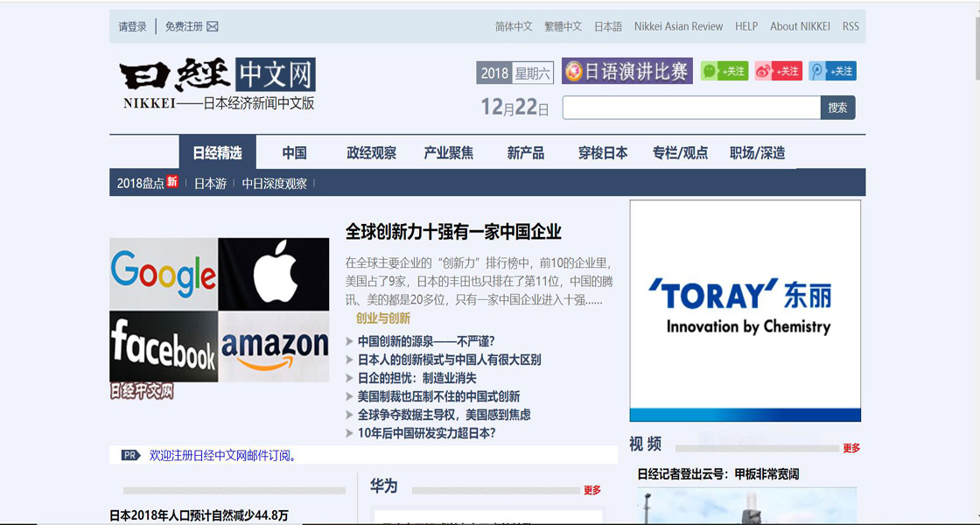Click the PR badge icon
This screenshot has height=525, width=980.
(131, 456)
